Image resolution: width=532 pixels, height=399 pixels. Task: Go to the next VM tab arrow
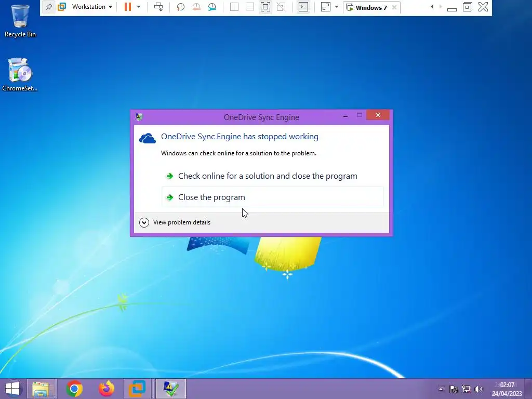(x=441, y=7)
